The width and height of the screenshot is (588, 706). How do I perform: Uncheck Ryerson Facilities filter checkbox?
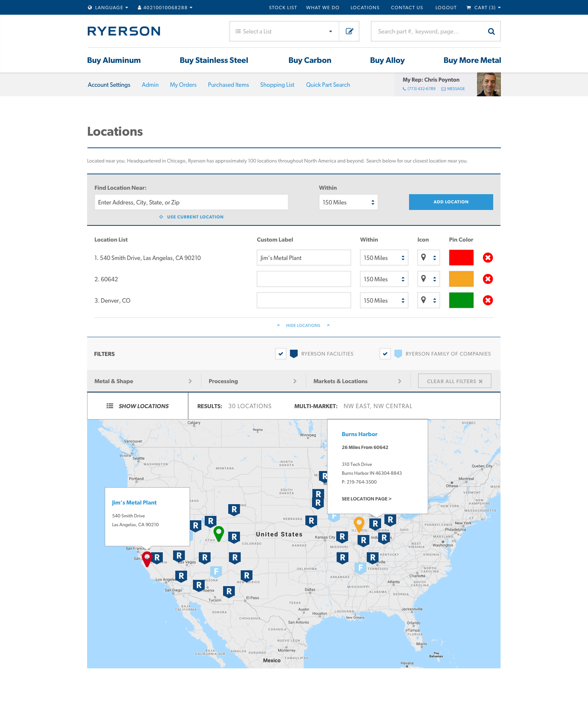(281, 354)
